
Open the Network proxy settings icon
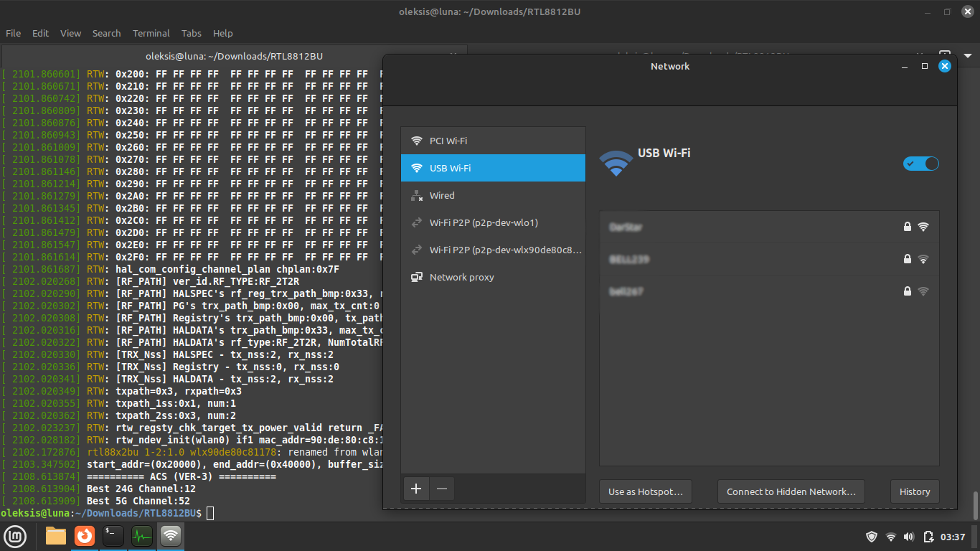pyautogui.click(x=417, y=277)
